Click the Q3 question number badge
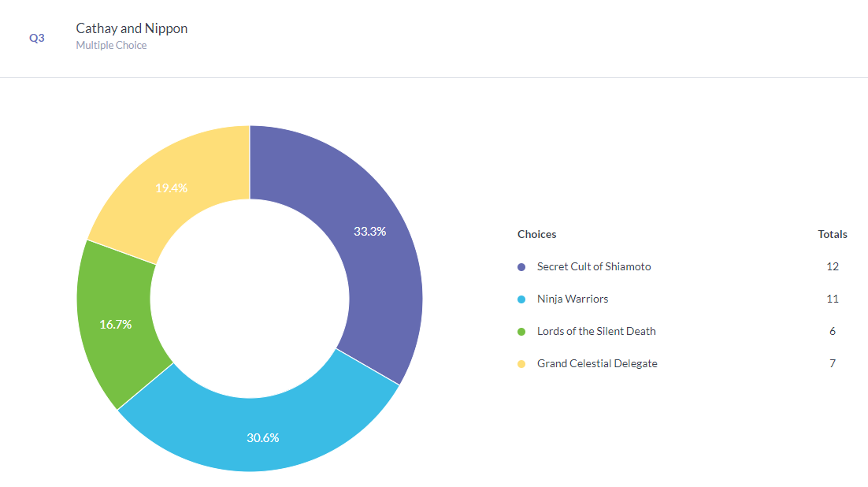This screenshot has height=487, width=868. point(37,37)
